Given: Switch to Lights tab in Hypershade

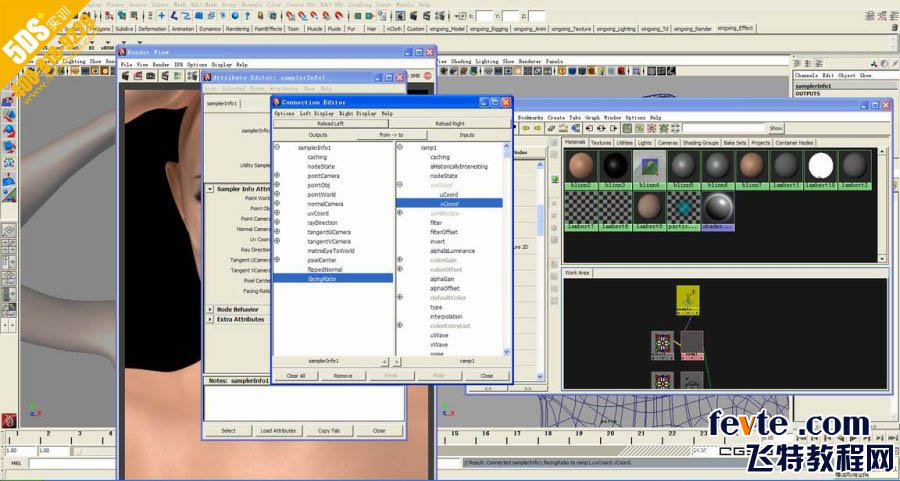Looking at the screenshot, I should [x=645, y=142].
